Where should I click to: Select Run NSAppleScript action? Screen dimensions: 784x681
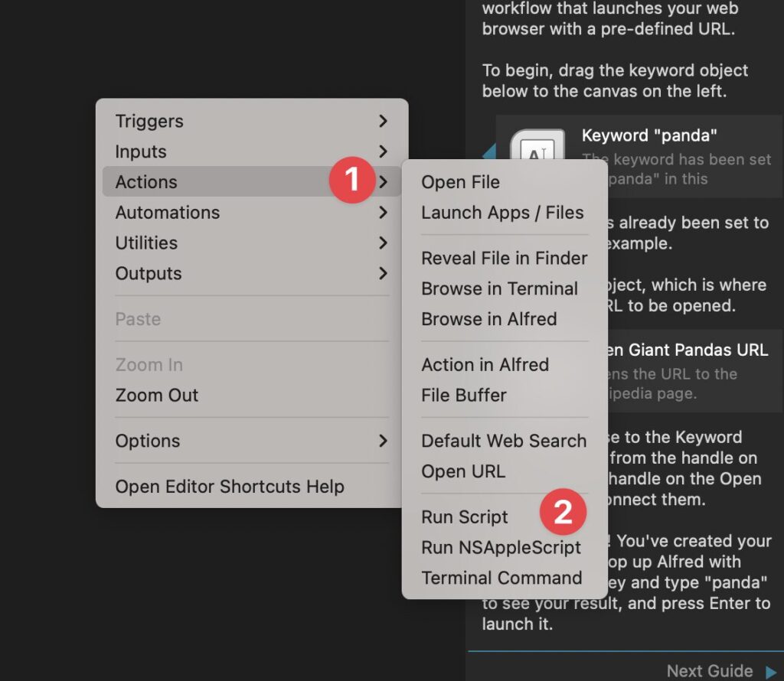tap(505, 548)
